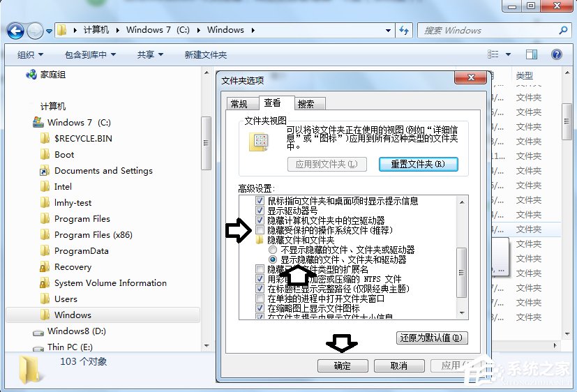Viewport: 577px width, 392px height.
Task: Expand the 共享 dropdown in toolbar
Action: click(150, 54)
